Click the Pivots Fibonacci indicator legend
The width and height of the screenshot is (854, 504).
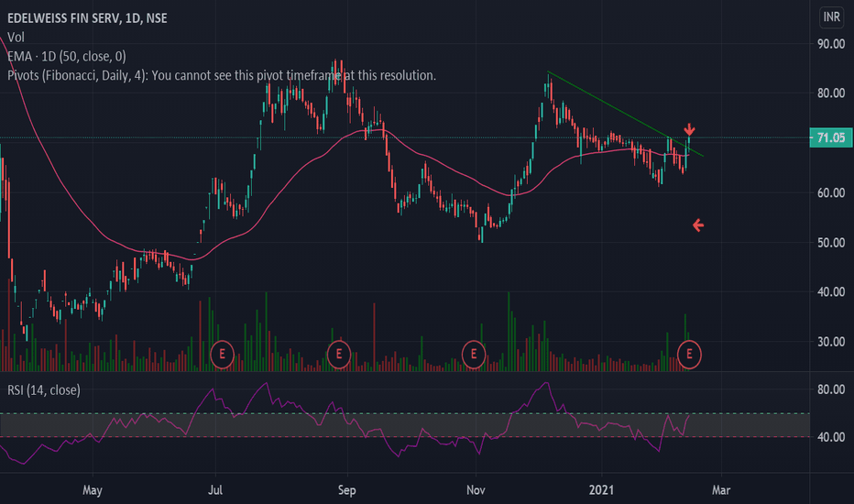222,75
